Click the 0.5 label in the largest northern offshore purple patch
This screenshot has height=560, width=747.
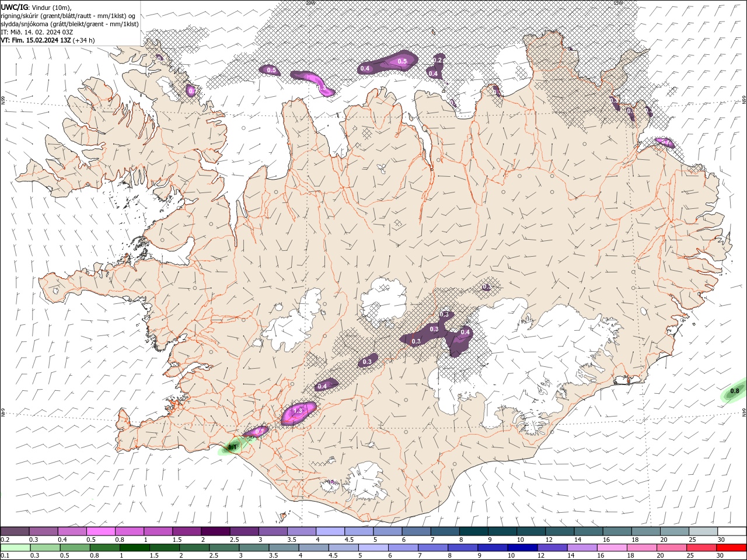402,61
